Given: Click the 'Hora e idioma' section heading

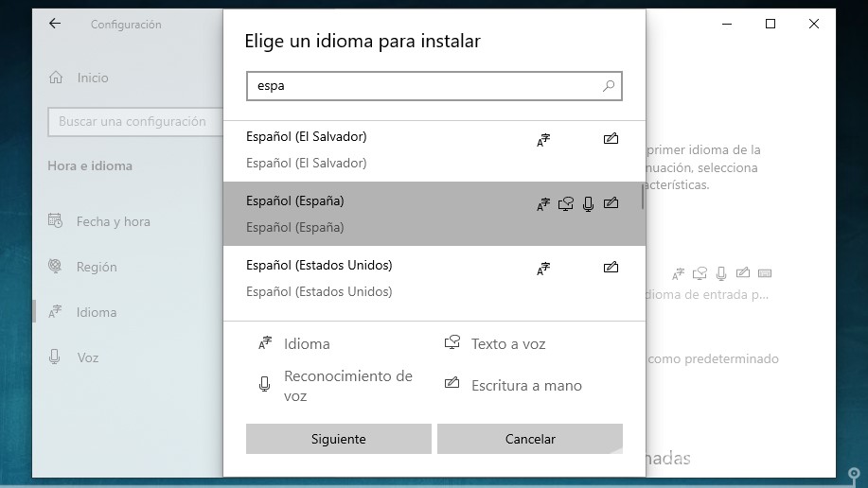Looking at the screenshot, I should (90, 166).
